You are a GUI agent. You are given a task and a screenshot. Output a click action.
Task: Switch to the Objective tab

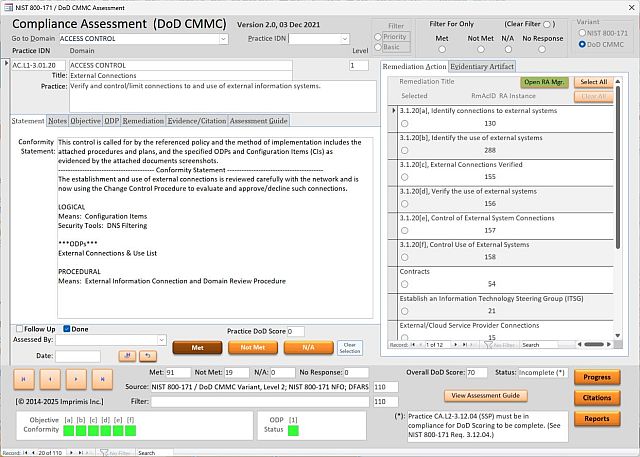(85, 121)
